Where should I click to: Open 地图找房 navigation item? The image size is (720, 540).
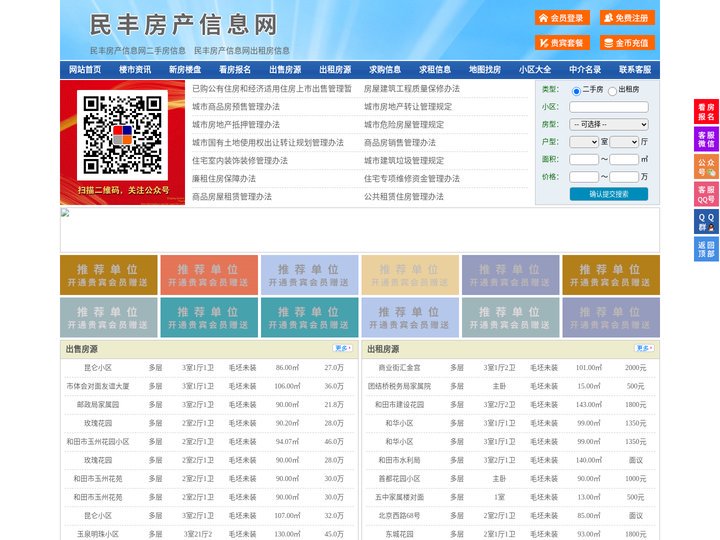click(485, 70)
